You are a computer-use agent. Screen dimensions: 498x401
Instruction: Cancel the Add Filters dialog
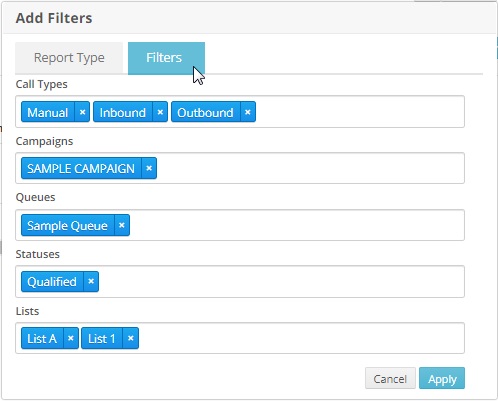390,378
